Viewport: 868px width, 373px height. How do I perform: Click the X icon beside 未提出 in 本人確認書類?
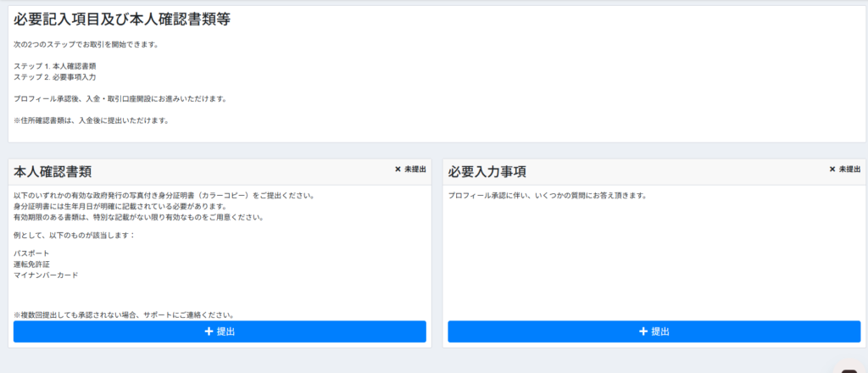point(398,170)
